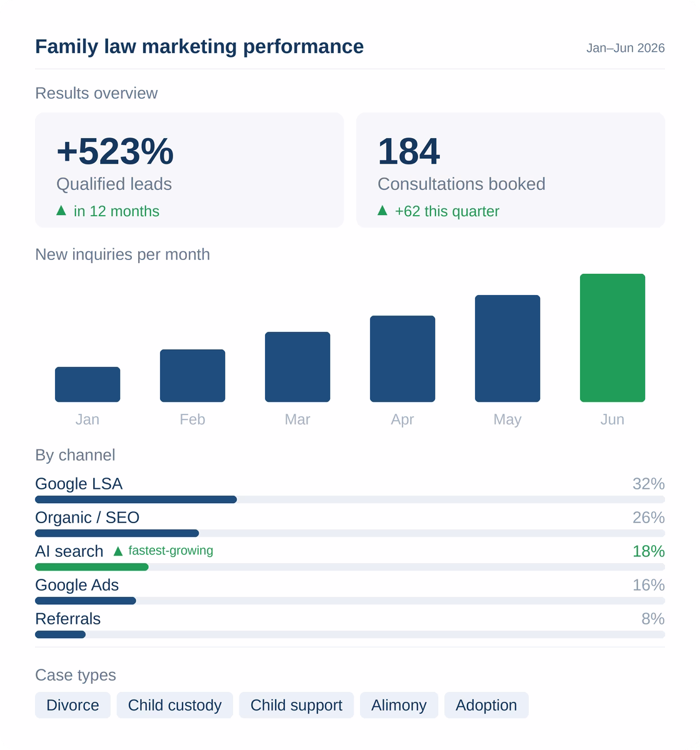
Task: Click the green June bar in the chart
Action: [x=612, y=337]
